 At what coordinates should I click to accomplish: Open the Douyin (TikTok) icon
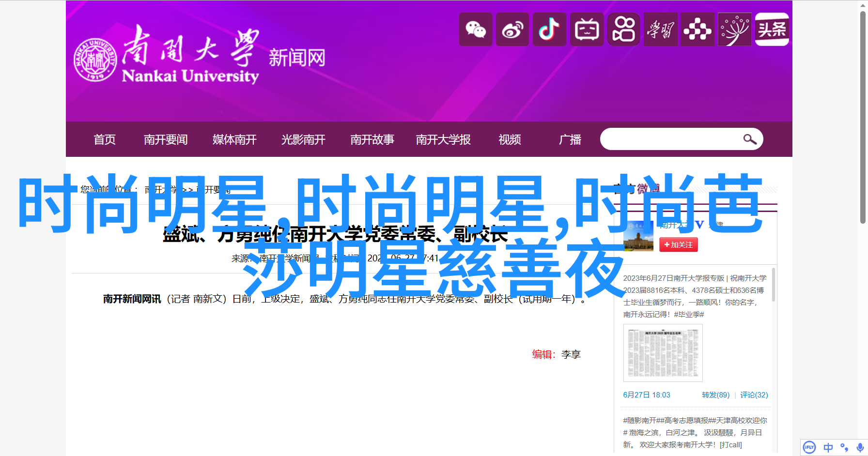coord(549,30)
